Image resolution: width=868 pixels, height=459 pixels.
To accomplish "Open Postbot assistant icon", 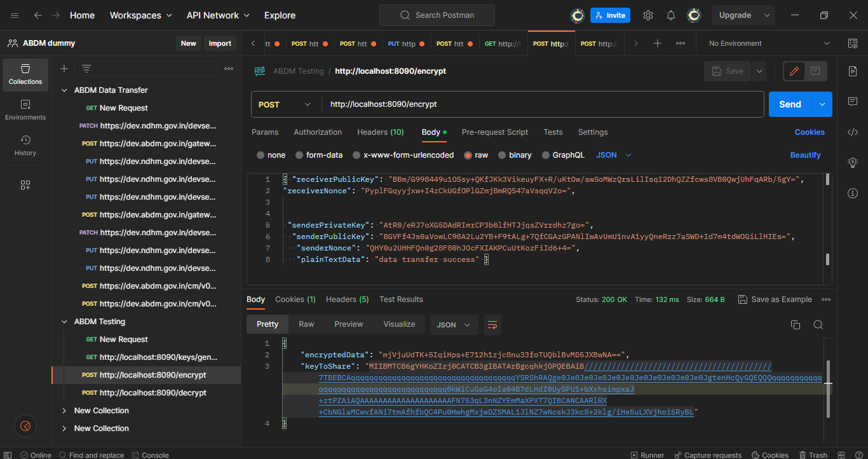I will [25, 426].
